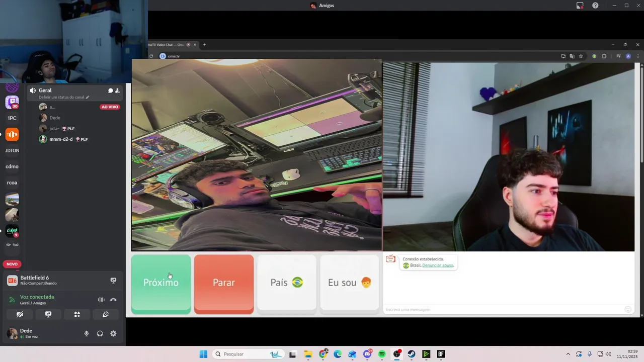Toggle the camera on in Discord
Screen dimensions: 644x362
[20, 314]
